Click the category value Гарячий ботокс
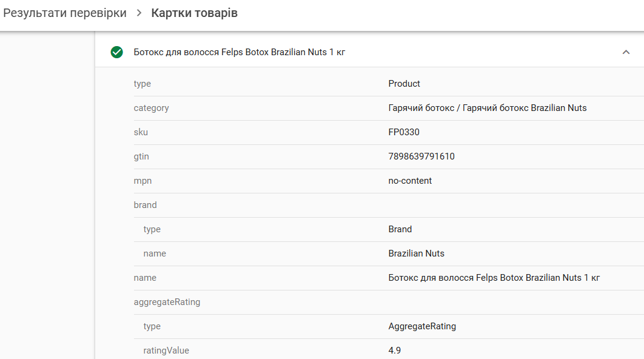644x359 pixels. (488, 108)
